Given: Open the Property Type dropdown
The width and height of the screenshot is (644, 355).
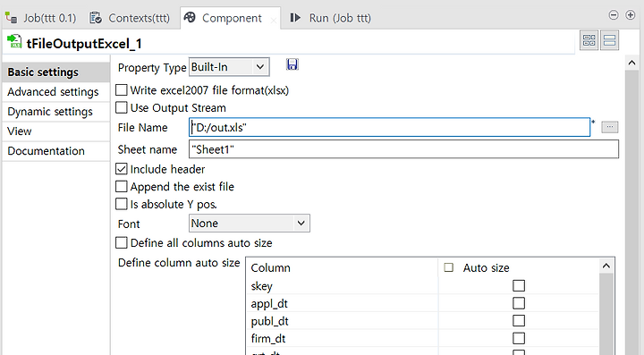Looking at the screenshot, I should point(229,67).
